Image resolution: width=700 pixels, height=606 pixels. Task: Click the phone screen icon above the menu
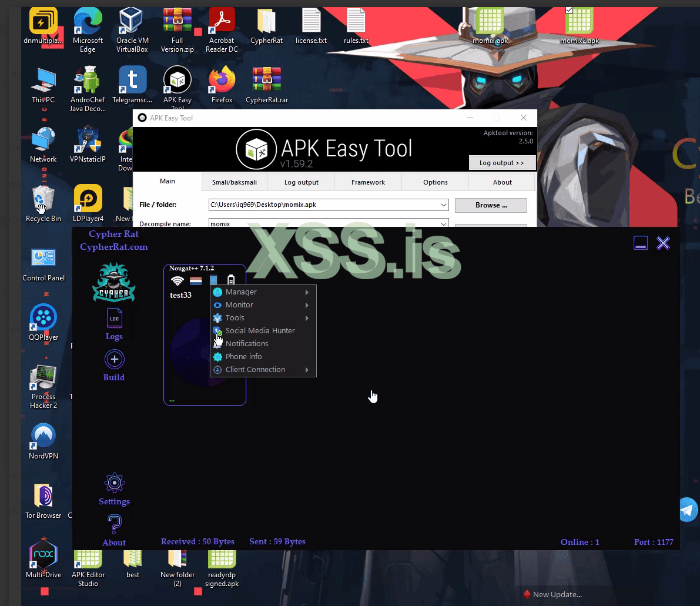click(x=214, y=280)
